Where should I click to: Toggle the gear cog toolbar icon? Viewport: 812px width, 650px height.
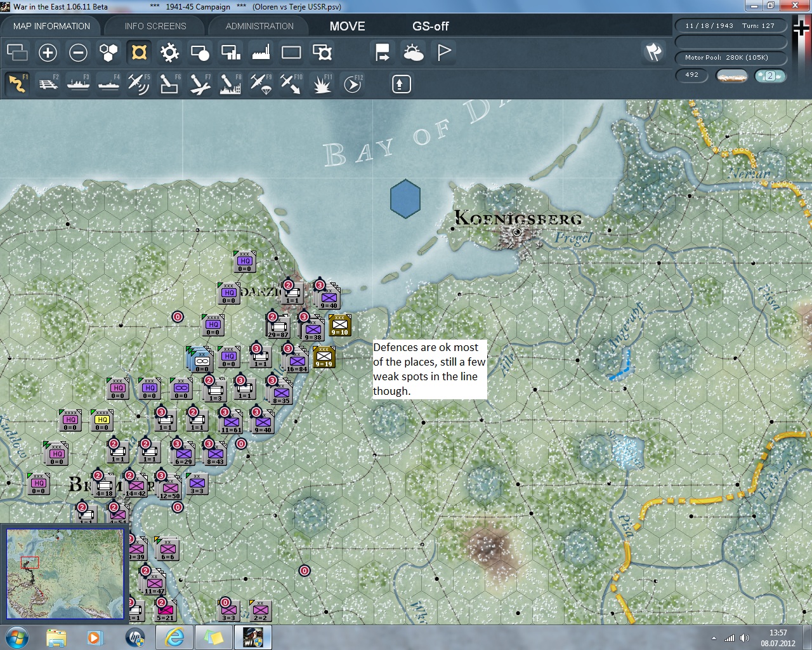pyautogui.click(x=169, y=52)
